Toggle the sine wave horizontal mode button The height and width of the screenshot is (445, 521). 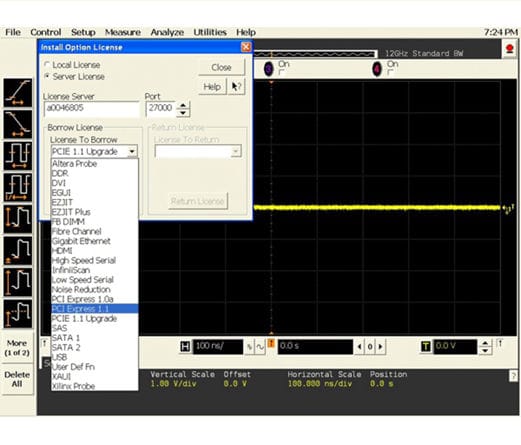pyautogui.click(x=260, y=347)
